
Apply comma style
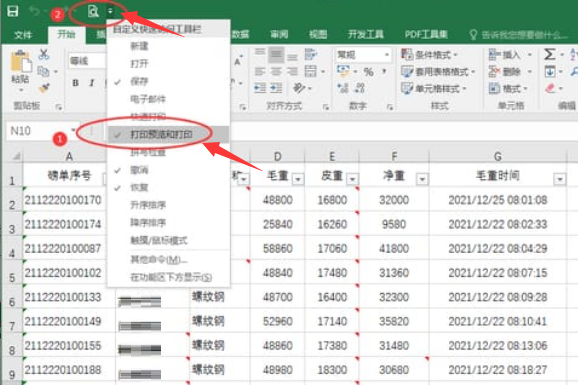(x=383, y=71)
